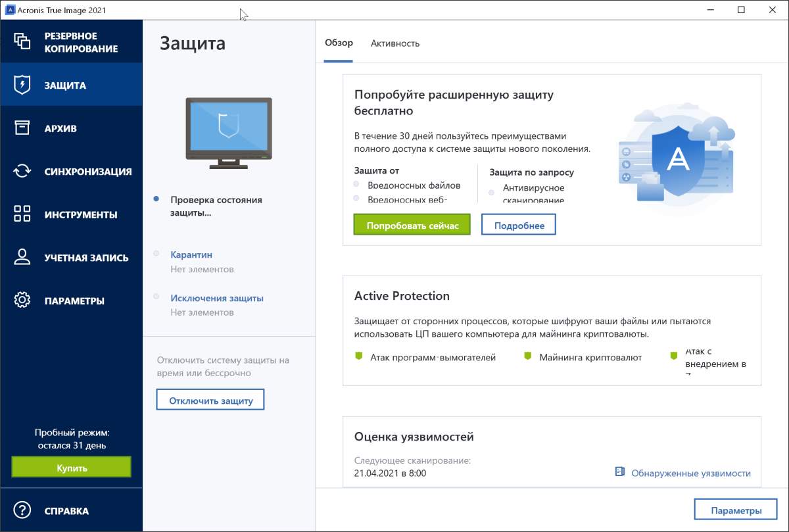The width and height of the screenshot is (789, 532).
Task: Maximize the Acronis True Image window
Action: tap(742, 10)
